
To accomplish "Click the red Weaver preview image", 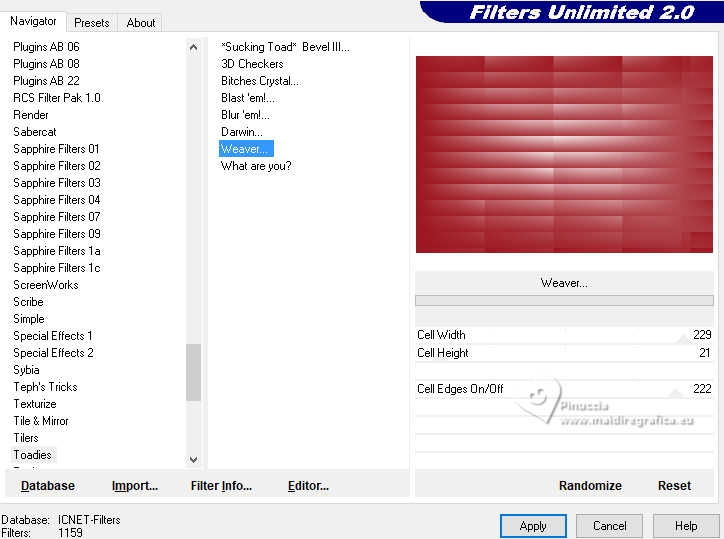I will coord(564,154).
